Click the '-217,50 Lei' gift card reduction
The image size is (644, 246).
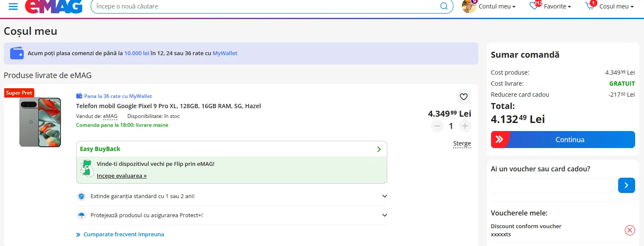[x=621, y=95]
